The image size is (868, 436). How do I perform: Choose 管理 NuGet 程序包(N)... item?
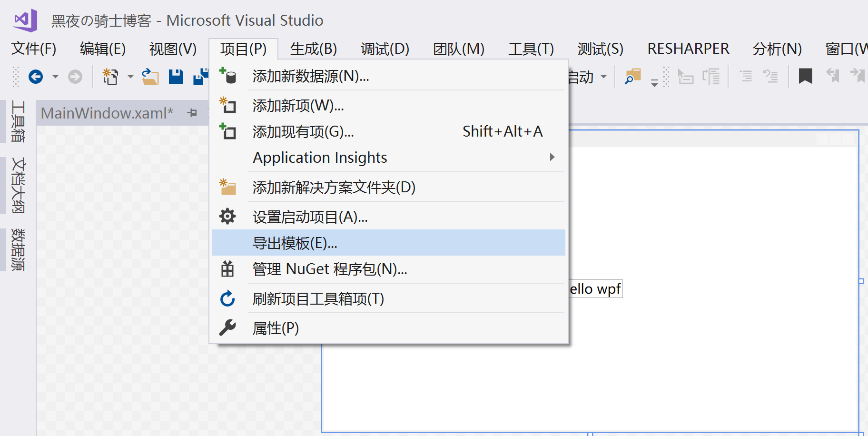click(x=389, y=269)
